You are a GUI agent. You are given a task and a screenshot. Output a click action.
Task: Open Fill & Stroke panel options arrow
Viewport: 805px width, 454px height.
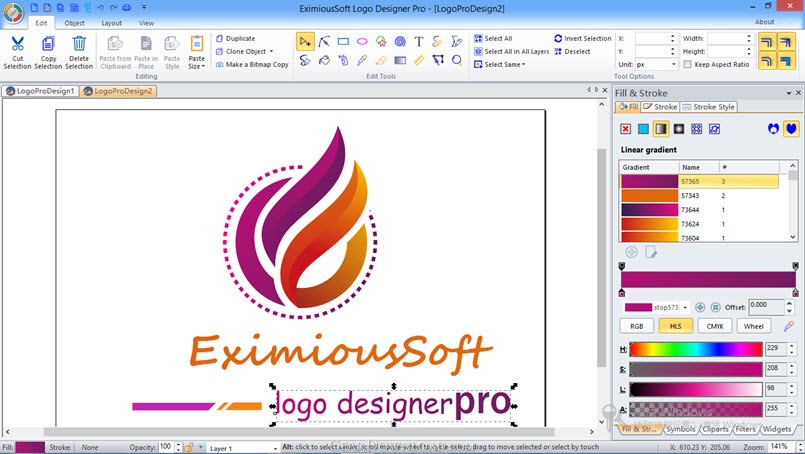tap(789, 93)
